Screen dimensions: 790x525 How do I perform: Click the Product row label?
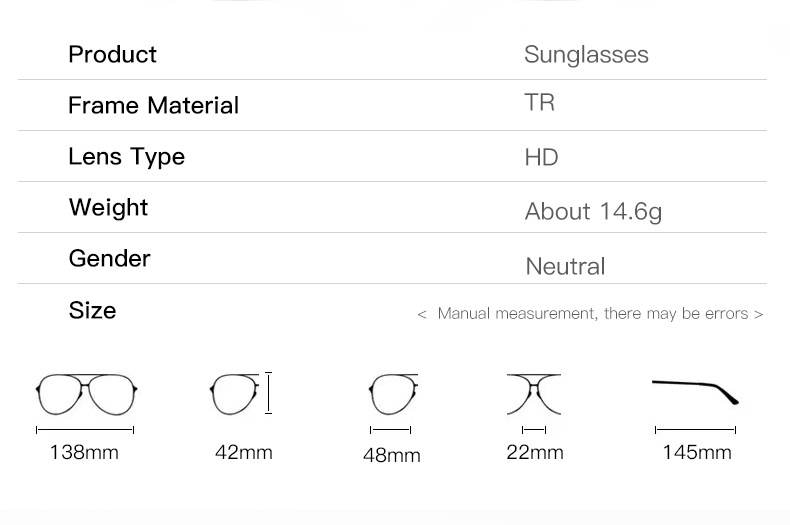112,54
